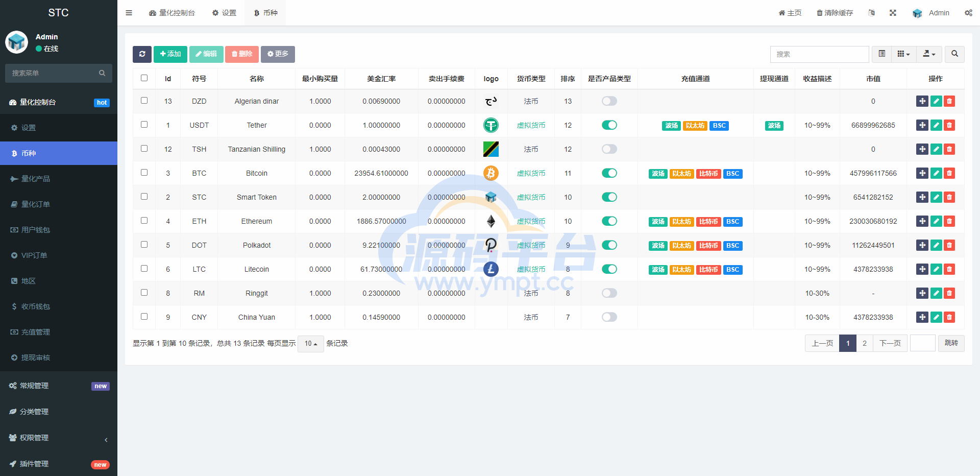Expand the 权限管理 sidebar menu

click(x=59, y=438)
